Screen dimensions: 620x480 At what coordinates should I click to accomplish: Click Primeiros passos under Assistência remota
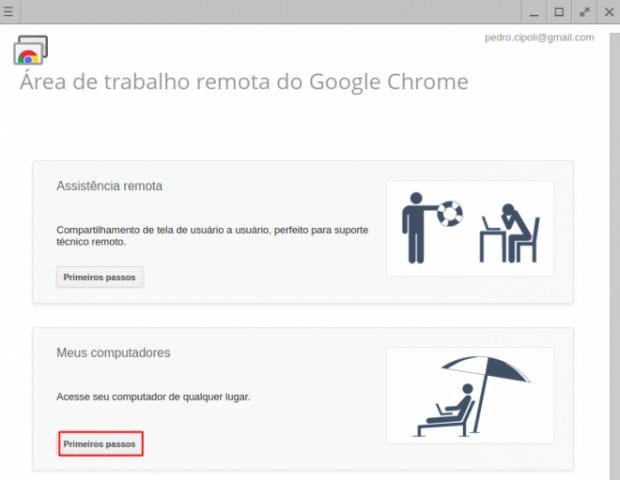point(99,277)
